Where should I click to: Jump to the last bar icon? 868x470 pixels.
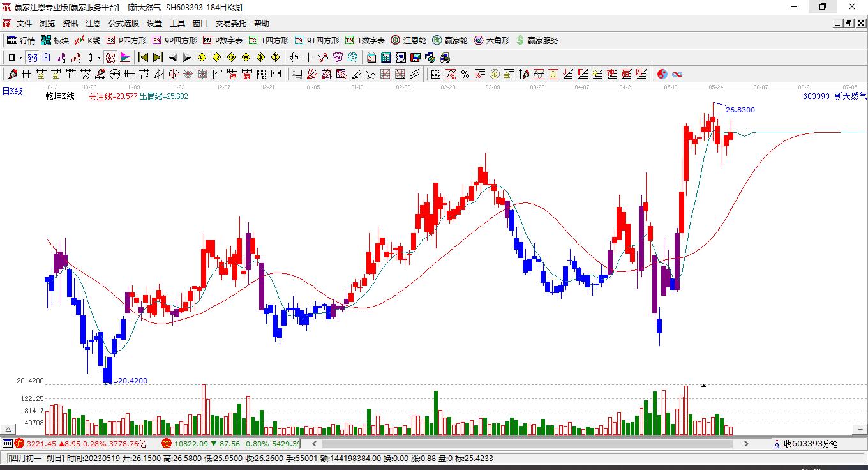(158, 57)
